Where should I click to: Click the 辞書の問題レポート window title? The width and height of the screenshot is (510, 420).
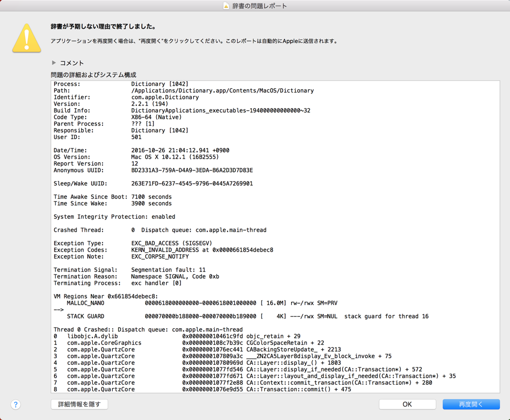(260, 6)
